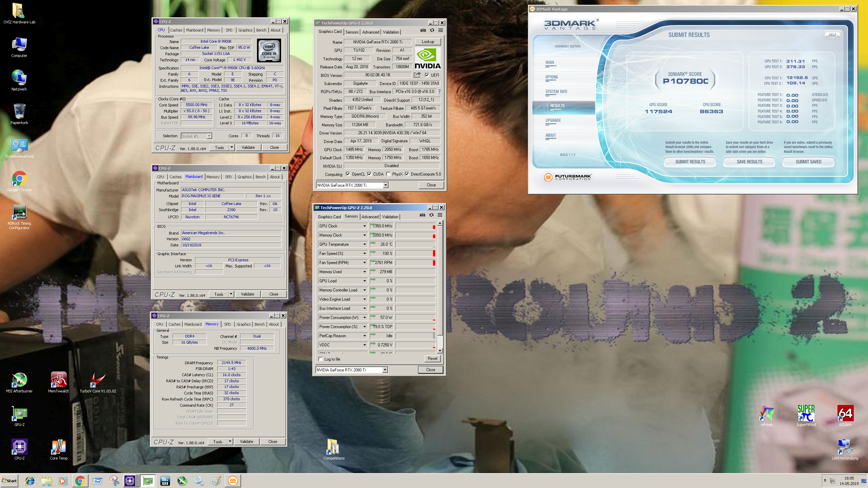Expand the GPU Temperature sensor dropdown
The image size is (868, 488).
364,244
